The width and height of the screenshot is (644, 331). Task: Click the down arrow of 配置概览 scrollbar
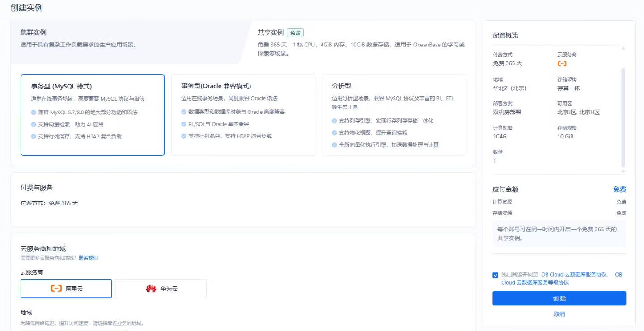click(623, 172)
